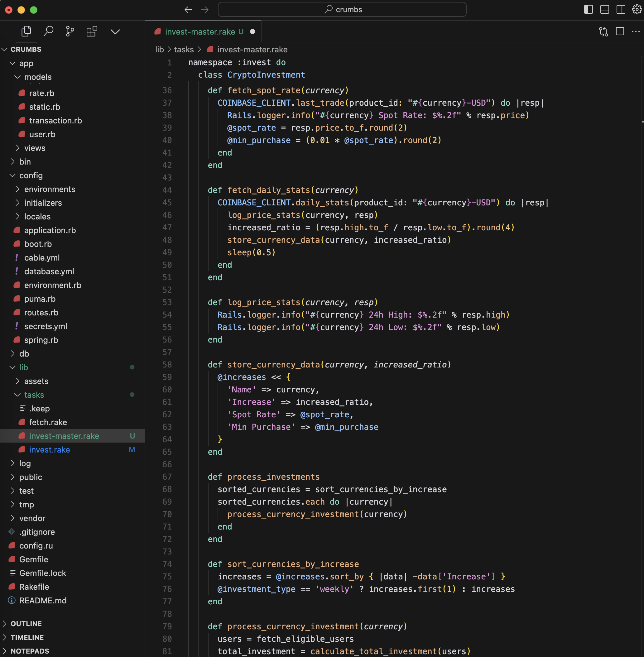This screenshot has height=657, width=644.
Task: Click lib in the breadcrumb
Action: tap(159, 49)
